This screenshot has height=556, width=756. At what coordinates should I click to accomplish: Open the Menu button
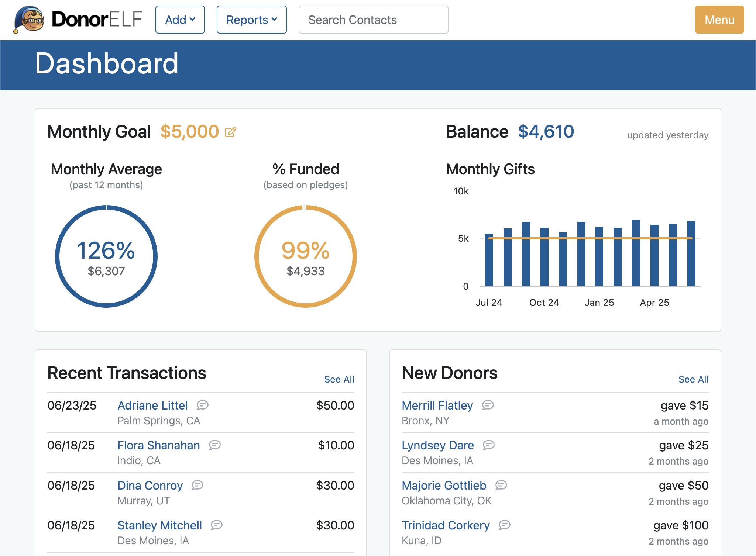click(x=719, y=20)
